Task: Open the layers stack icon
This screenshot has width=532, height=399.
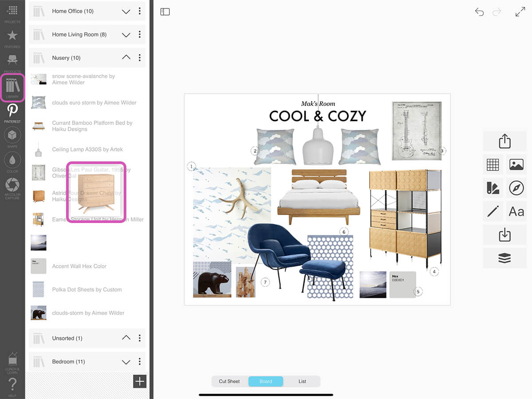Action: pos(505,258)
